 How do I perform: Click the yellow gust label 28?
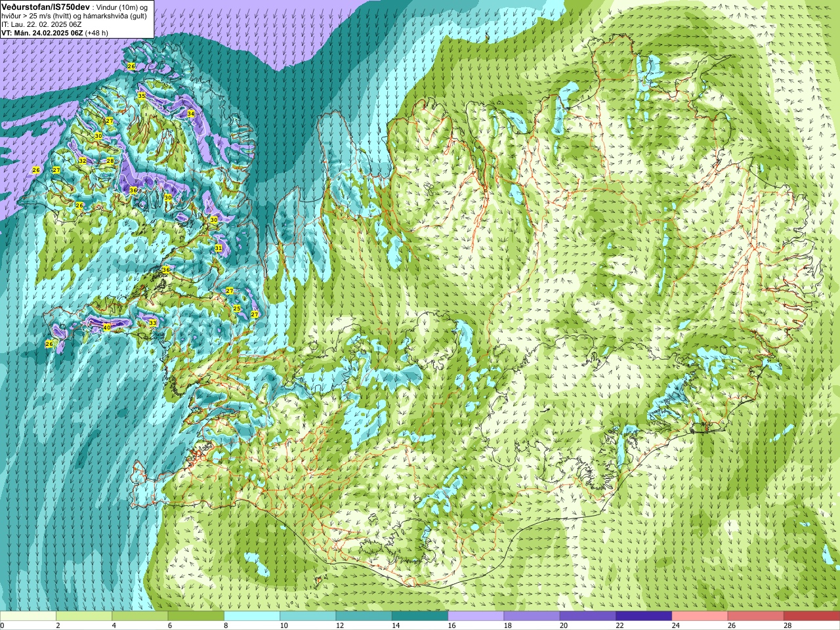coord(110,161)
